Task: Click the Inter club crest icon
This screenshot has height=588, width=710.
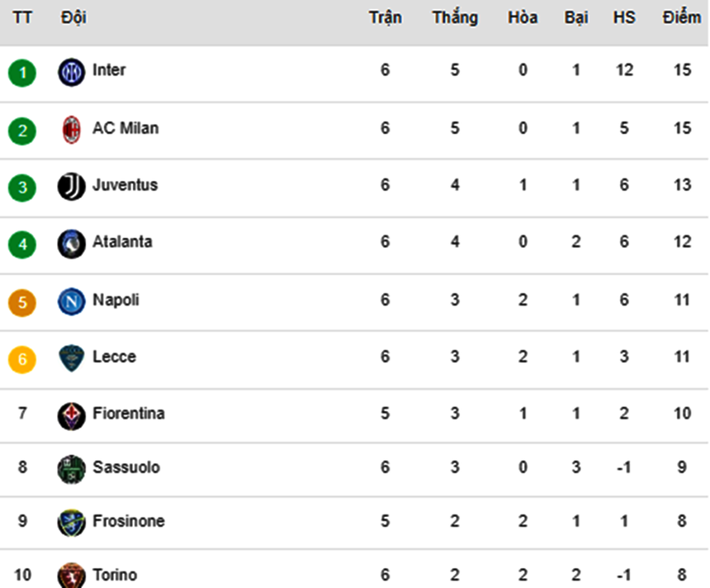Action: (72, 72)
